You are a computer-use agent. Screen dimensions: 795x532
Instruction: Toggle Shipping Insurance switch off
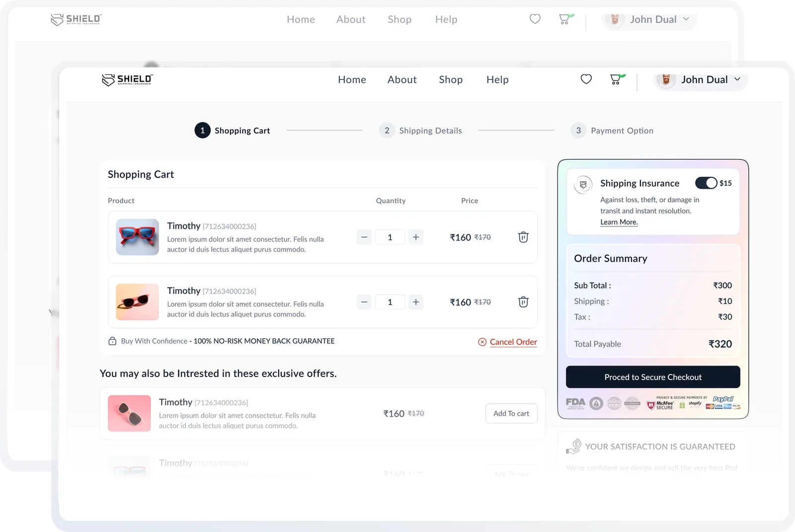(x=706, y=183)
